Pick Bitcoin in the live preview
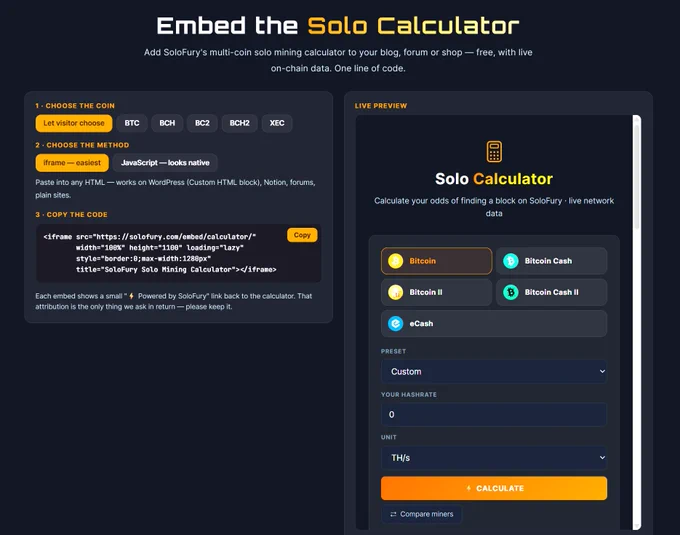 point(437,261)
